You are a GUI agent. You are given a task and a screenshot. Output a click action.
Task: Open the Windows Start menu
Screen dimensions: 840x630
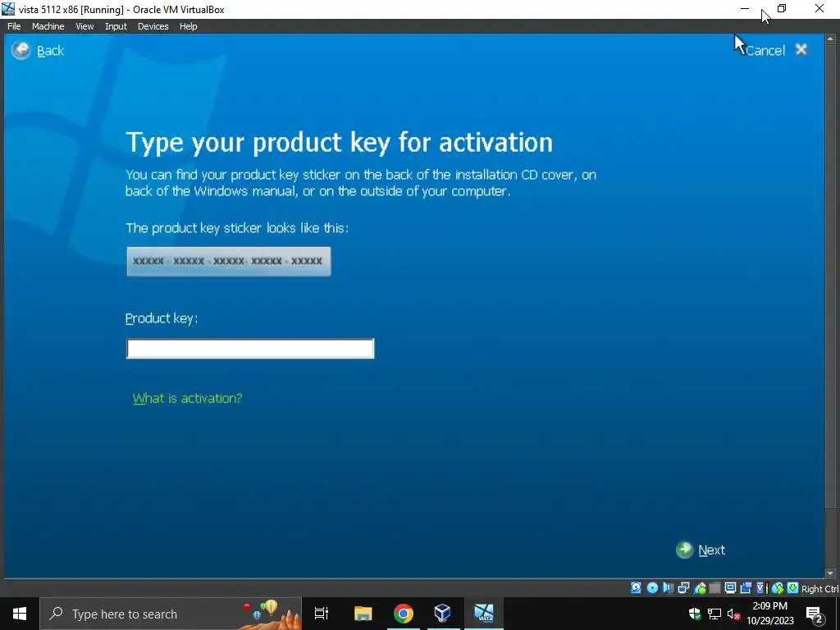point(20,614)
